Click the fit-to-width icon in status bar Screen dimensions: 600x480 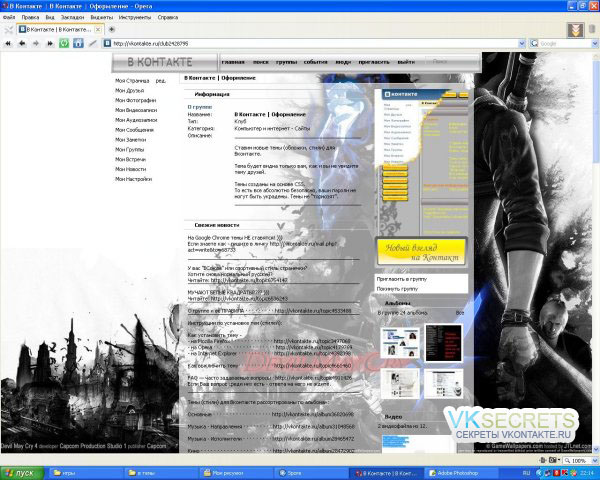[543, 460]
